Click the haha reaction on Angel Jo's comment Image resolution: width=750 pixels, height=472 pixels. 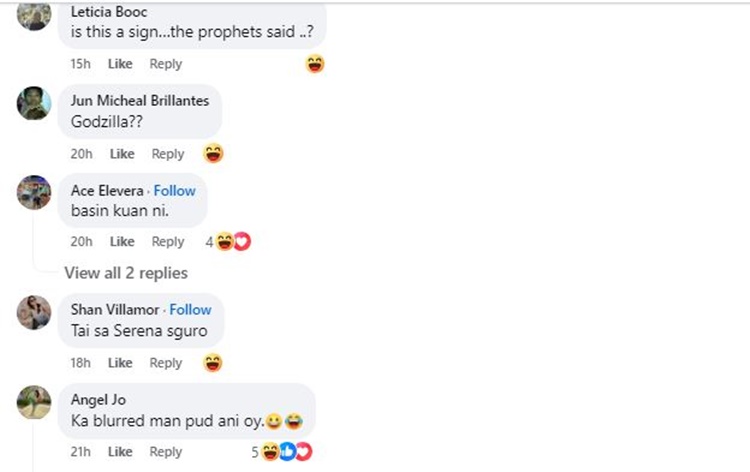click(270, 451)
